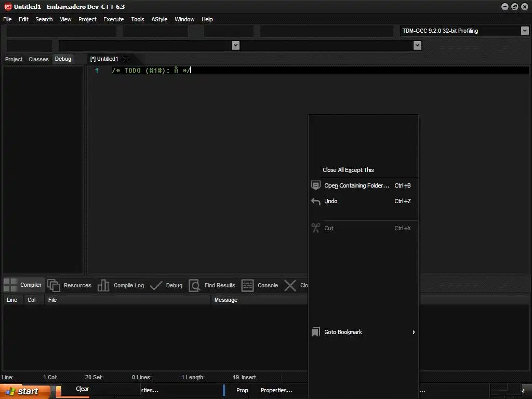
Task: Click the Console tab icon
Action: (x=247, y=285)
